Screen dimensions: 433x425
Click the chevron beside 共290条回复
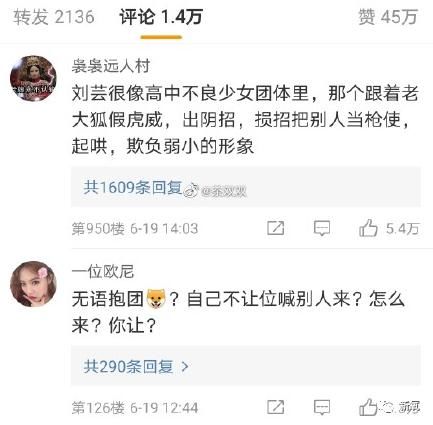[185, 367]
